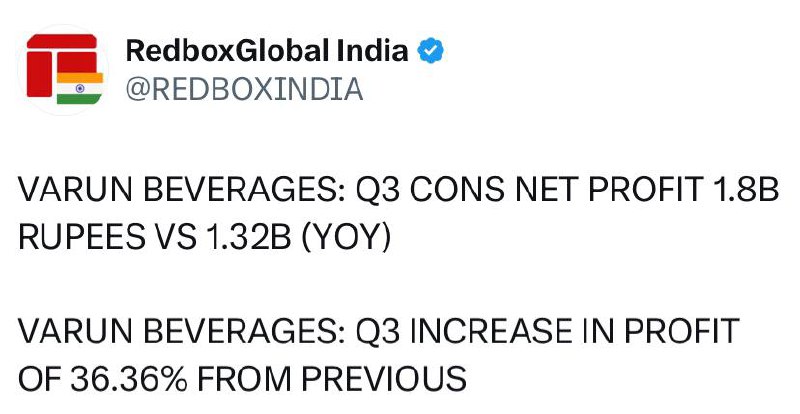Click the Q3 text in the second paragraph
Viewport: 800px width, 414px height.
(x=378, y=331)
